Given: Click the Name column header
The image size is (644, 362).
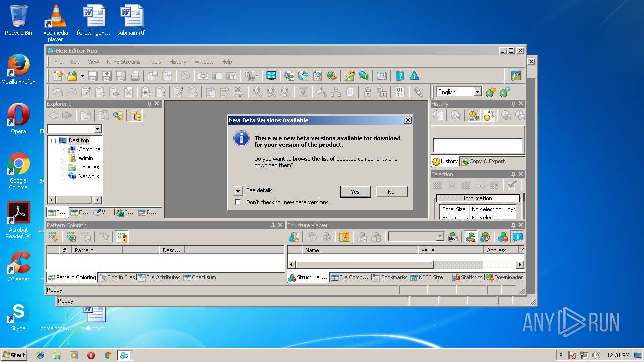Looking at the screenshot, I should [x=360, y=250].
